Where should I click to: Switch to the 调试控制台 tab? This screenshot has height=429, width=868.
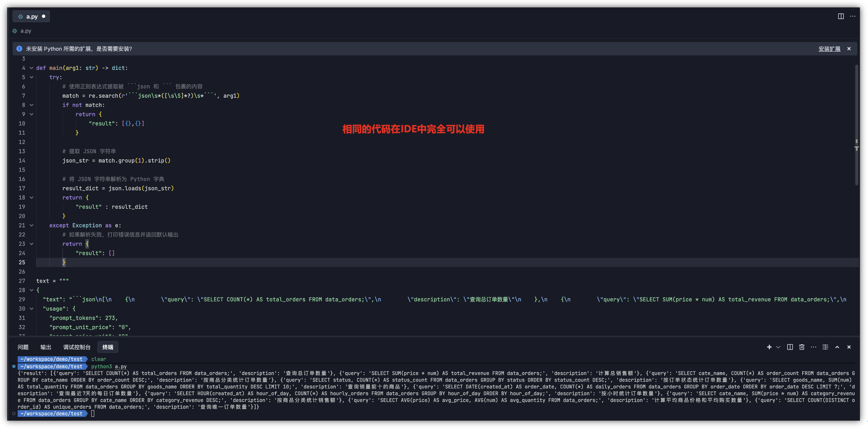[77, 347]
